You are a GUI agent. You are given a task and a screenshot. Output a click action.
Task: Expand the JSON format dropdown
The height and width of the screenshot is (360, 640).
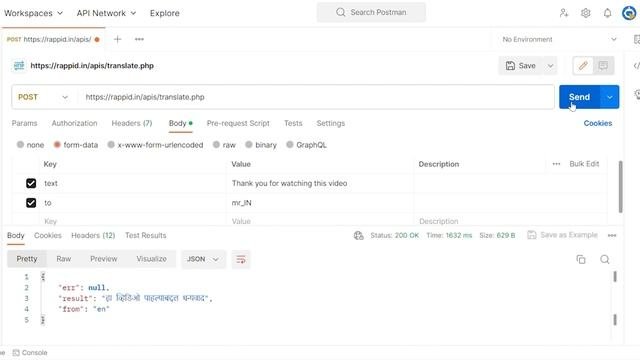[x=203, y=259]
